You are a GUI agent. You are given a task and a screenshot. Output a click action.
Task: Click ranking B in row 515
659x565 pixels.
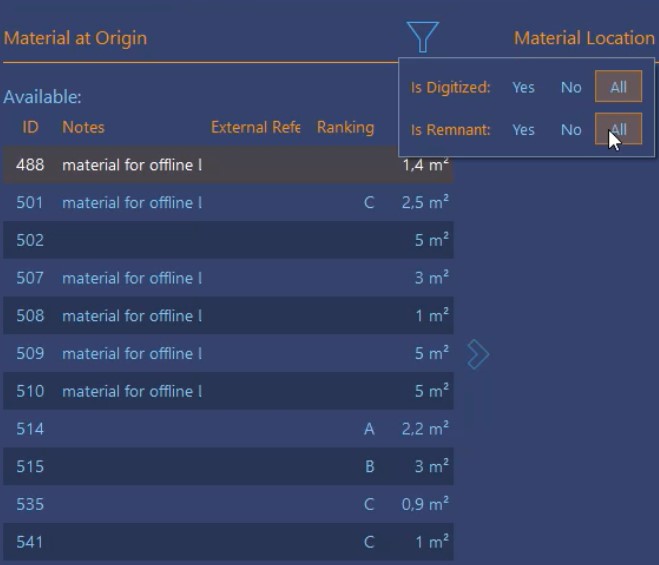[369, 467]
